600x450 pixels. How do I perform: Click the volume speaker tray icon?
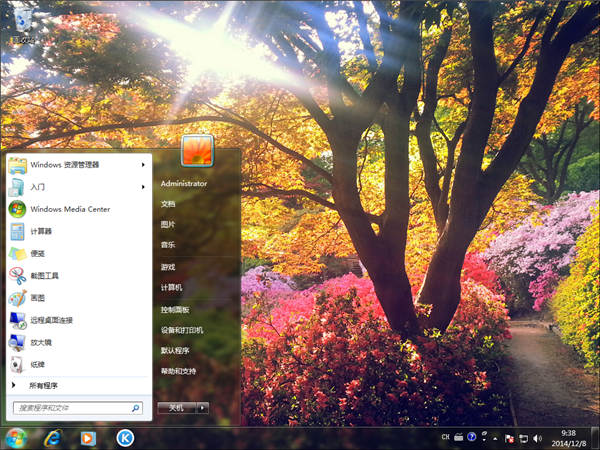(x=537, y=439)
